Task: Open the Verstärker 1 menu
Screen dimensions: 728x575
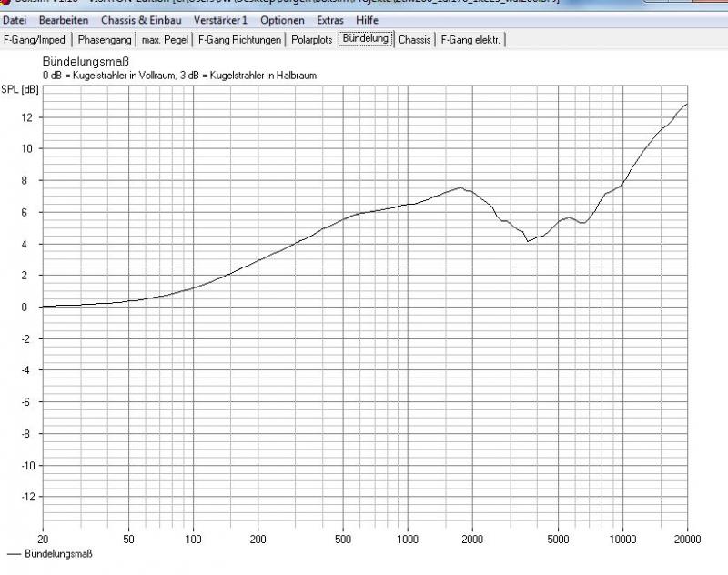Action: coord(220,20)
